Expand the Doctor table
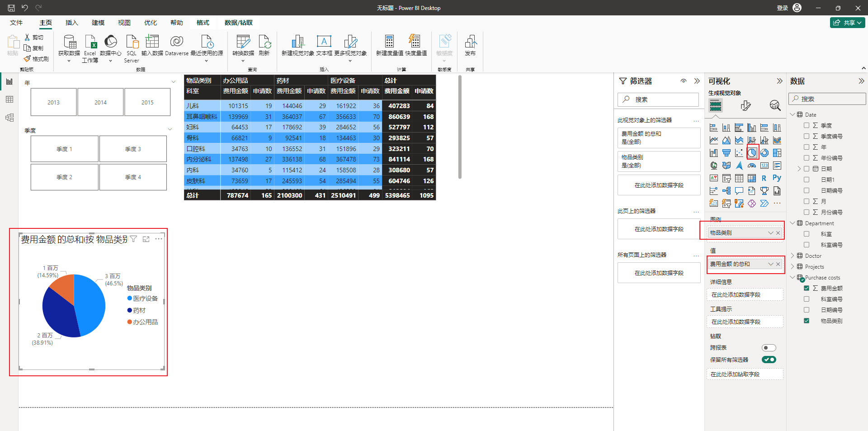This screenshot has width=868, height=431. (793, 256)
